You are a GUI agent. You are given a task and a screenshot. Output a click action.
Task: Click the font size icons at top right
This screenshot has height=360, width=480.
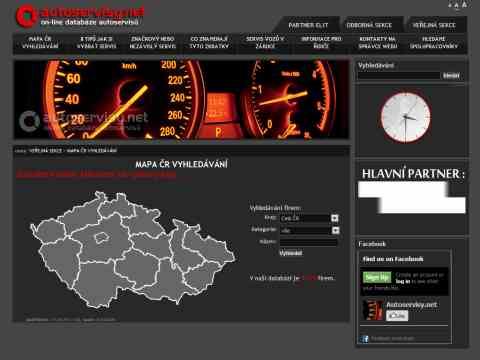pos(457,5)
